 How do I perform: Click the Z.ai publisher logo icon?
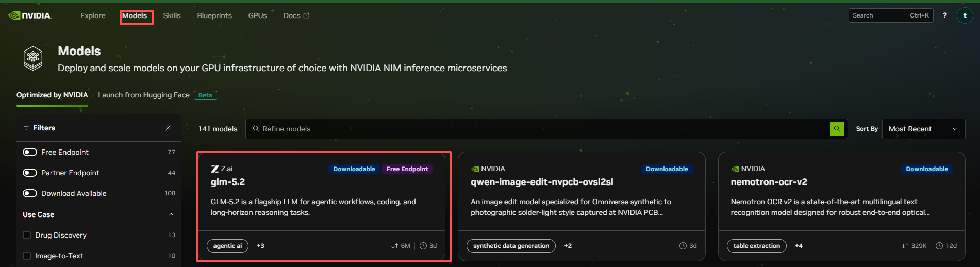(x=215, y=169)
